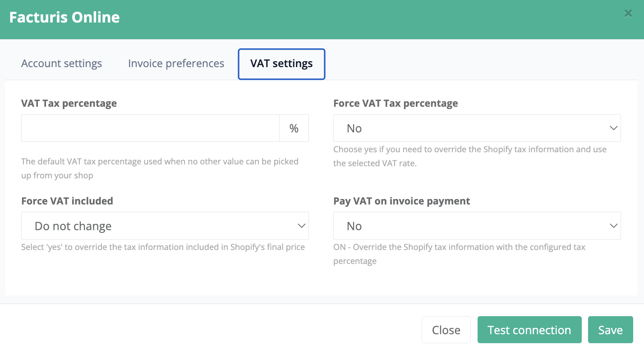Open the Invoice preferences tab
This screenshot has height=354, width=644.
(176, 64)
